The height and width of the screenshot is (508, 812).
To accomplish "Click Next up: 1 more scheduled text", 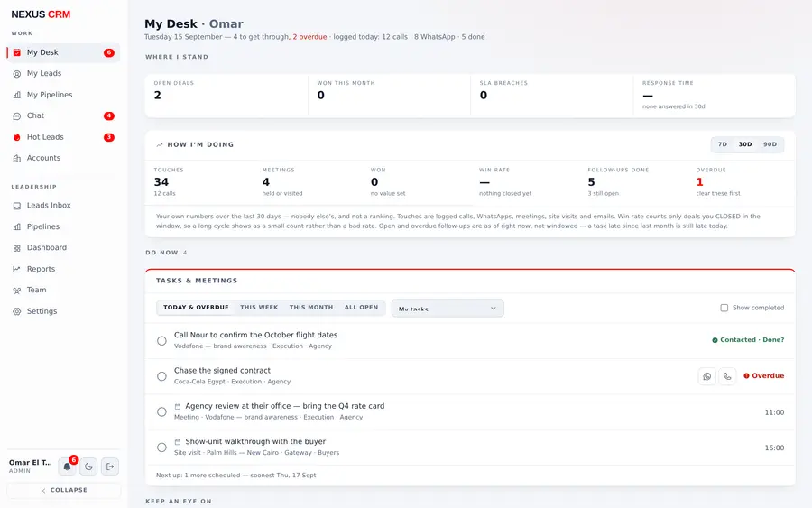I will pos(235,476).
